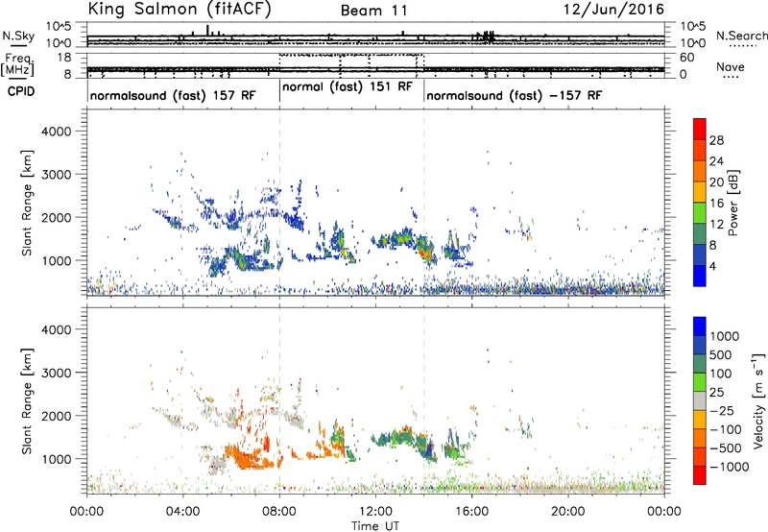Click the 'Nave' legend label
The width and height of the screenshot is (768, 532).
pyautogui.click(x=731, y=66)
